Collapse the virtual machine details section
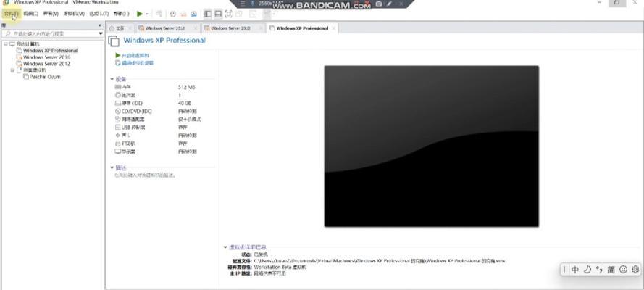The image size is (644, 290). tap(225, 247)
